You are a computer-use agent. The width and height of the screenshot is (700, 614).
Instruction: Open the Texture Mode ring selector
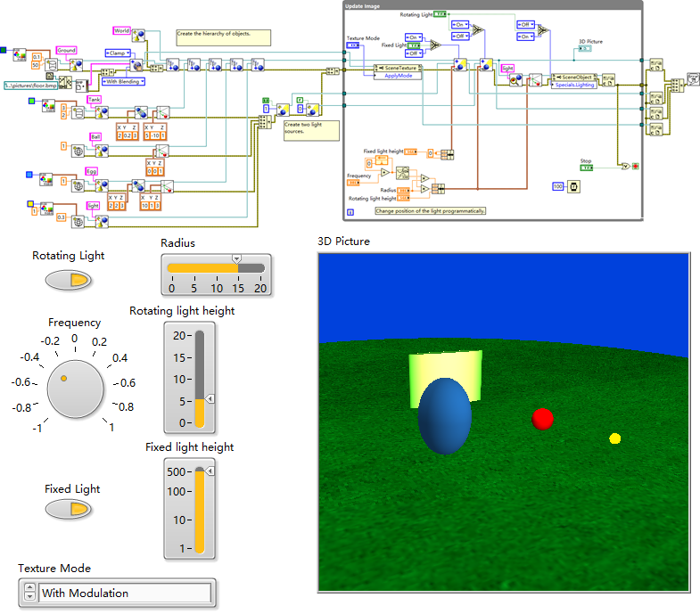pos(125,593)
